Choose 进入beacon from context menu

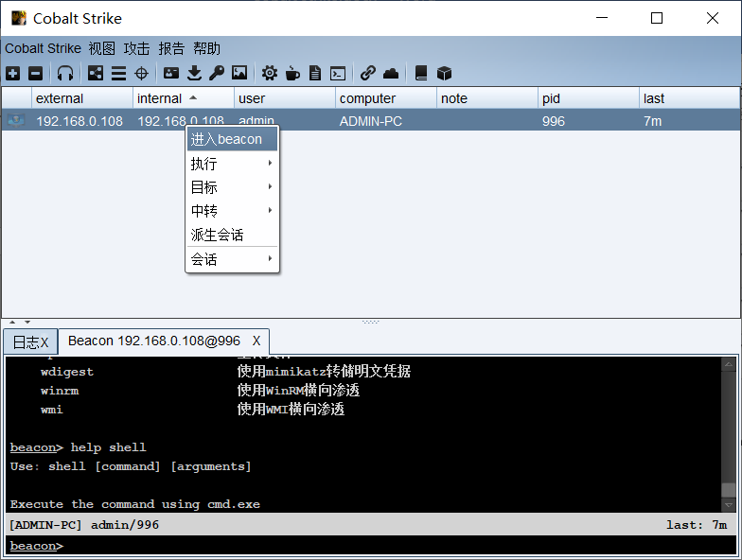(232, 139)
